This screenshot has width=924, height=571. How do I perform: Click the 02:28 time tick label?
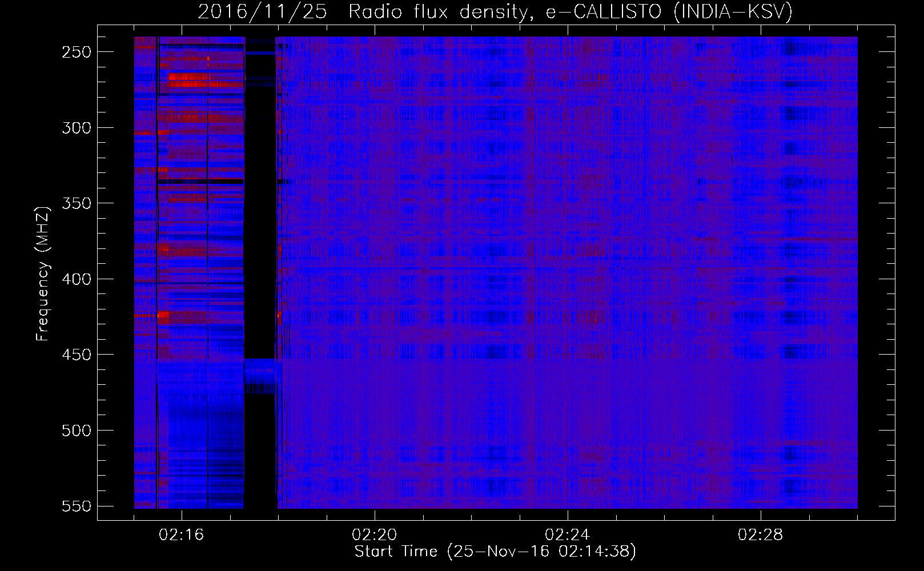pyautogui.click(x=761, y=535)
